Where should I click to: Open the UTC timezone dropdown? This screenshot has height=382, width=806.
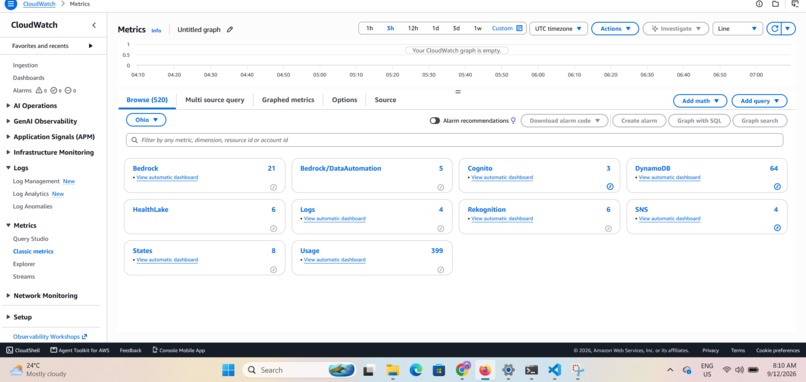pos(559,29)
